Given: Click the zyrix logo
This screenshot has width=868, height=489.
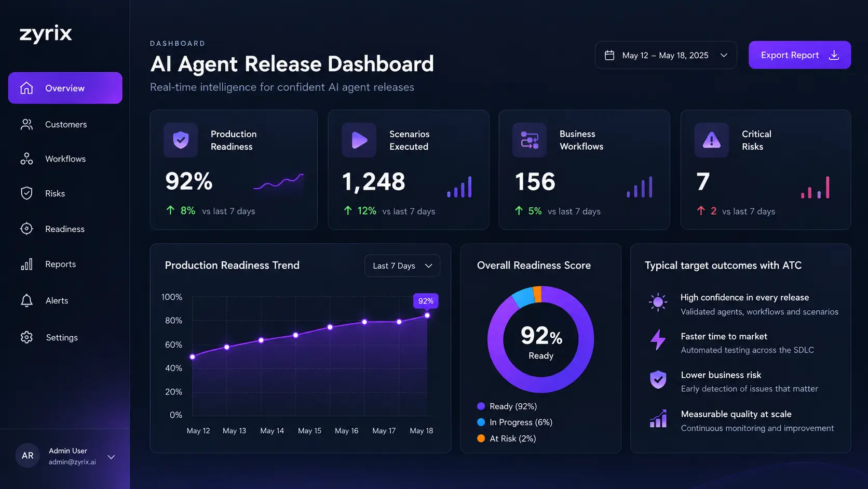Looking at the screenshot, I should [46, 34].
